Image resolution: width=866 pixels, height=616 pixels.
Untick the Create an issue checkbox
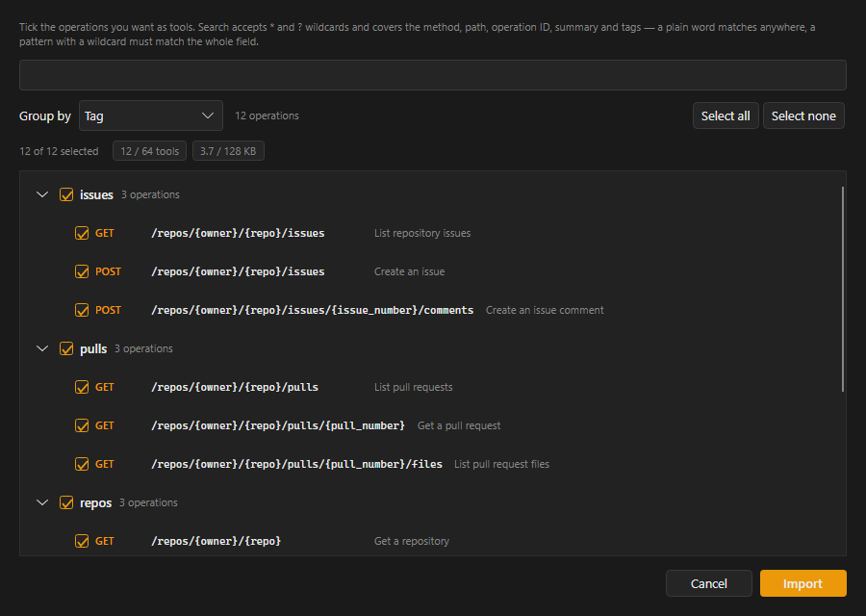(x=82, y=271)
